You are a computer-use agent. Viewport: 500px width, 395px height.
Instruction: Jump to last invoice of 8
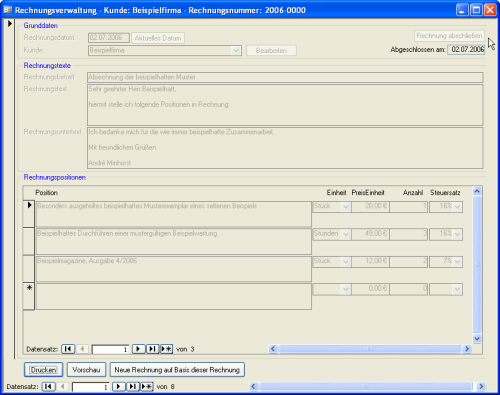(133, 386)
